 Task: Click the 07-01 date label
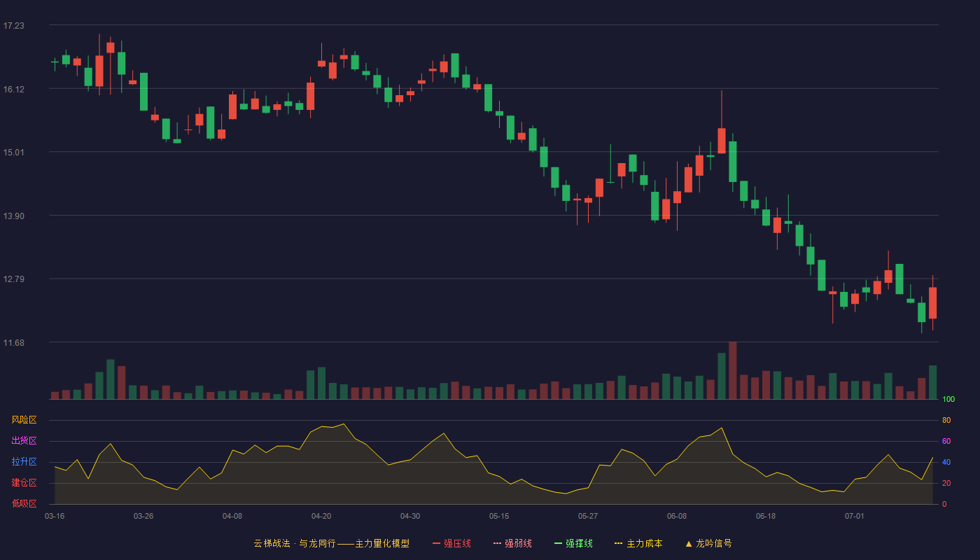point(855,516)
